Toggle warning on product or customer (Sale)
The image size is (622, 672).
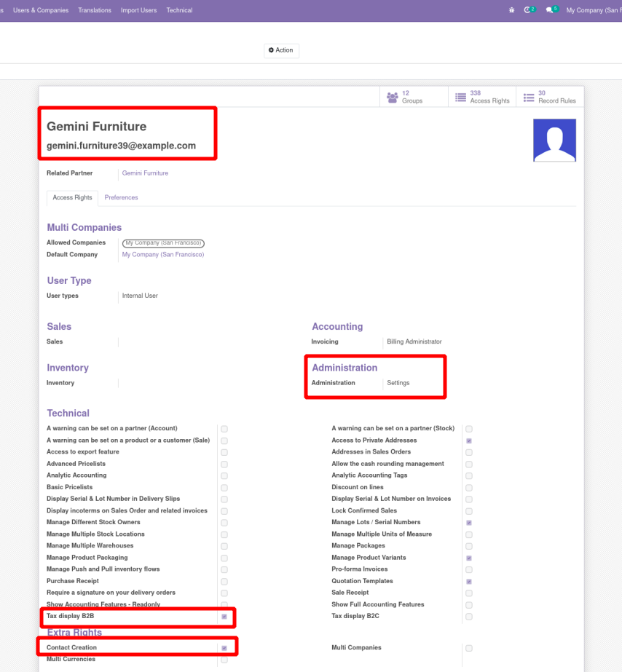[x=224, y=440]
